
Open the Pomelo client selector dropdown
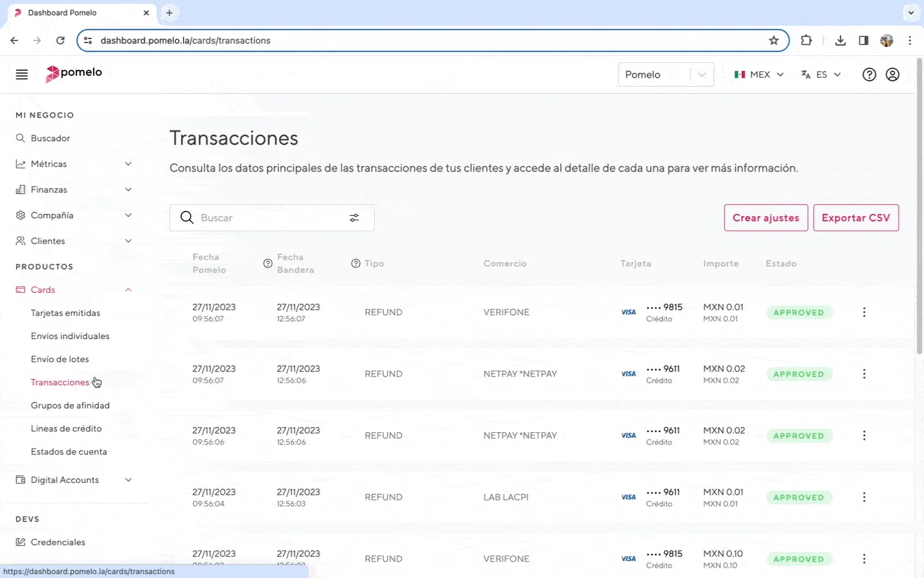(665, 74)
